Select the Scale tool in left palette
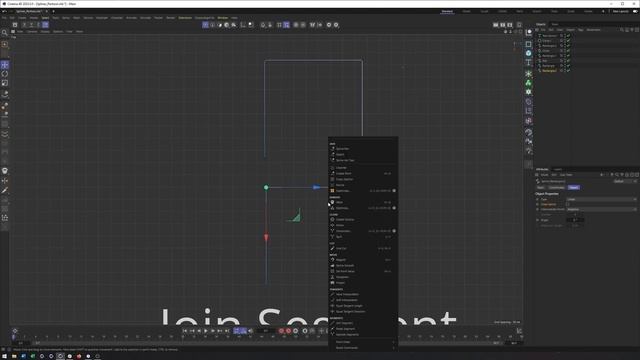This screenshot has height=360, width=640. click(5, 83)
